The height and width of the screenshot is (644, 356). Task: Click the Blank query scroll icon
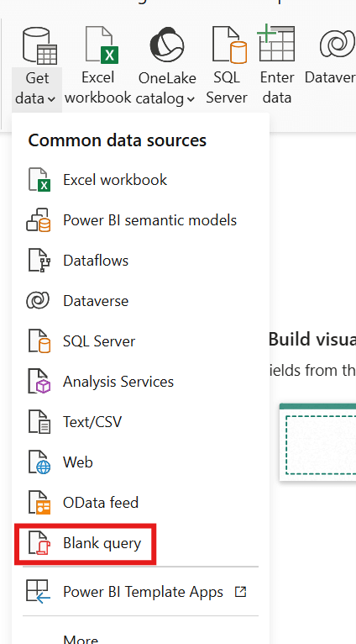pos(39,543)
